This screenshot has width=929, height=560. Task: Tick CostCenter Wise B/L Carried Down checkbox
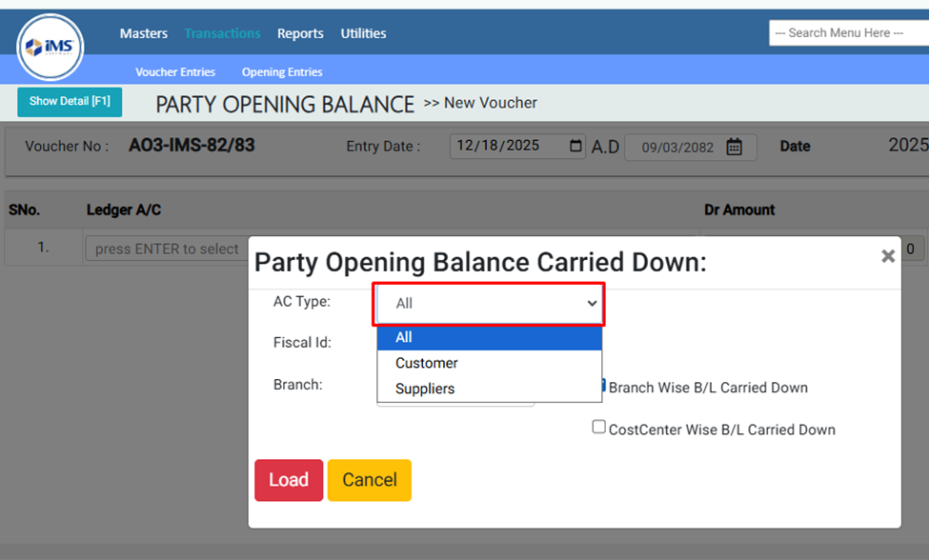tap(599, 428)
